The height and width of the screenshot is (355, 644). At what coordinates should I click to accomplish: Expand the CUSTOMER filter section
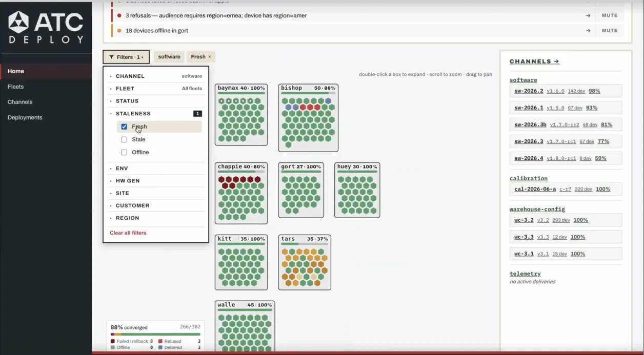(156, 205)
